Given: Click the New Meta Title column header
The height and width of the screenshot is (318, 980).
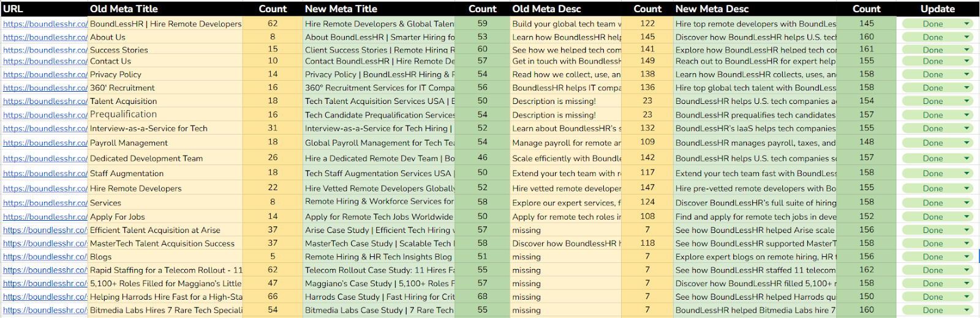Looking at the screenshot, I should point(380,9).
